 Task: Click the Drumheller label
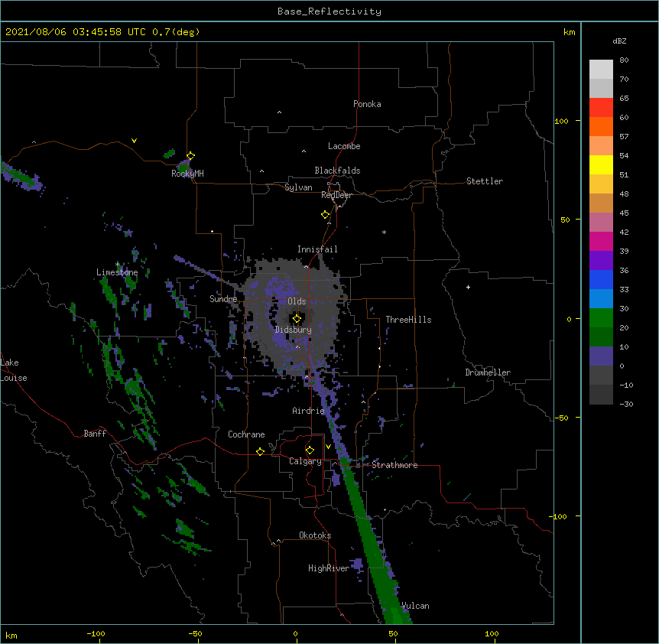click(x=488, y=372)
